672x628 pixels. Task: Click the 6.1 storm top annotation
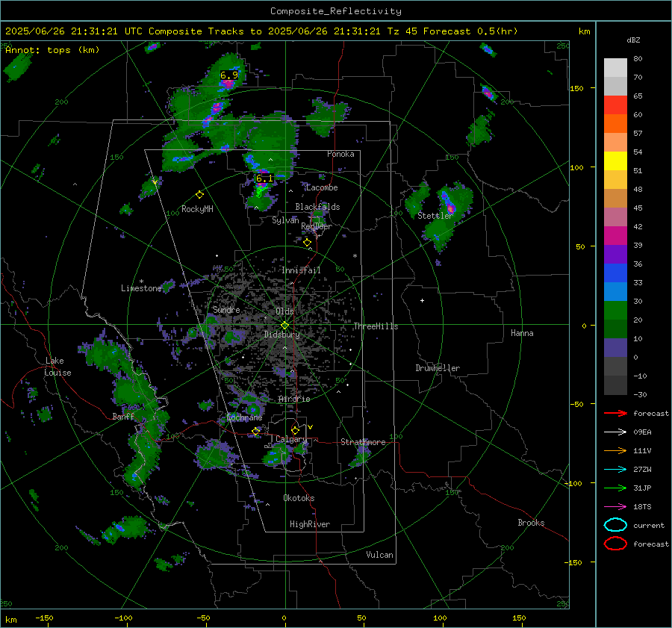(x=264, y=178)
